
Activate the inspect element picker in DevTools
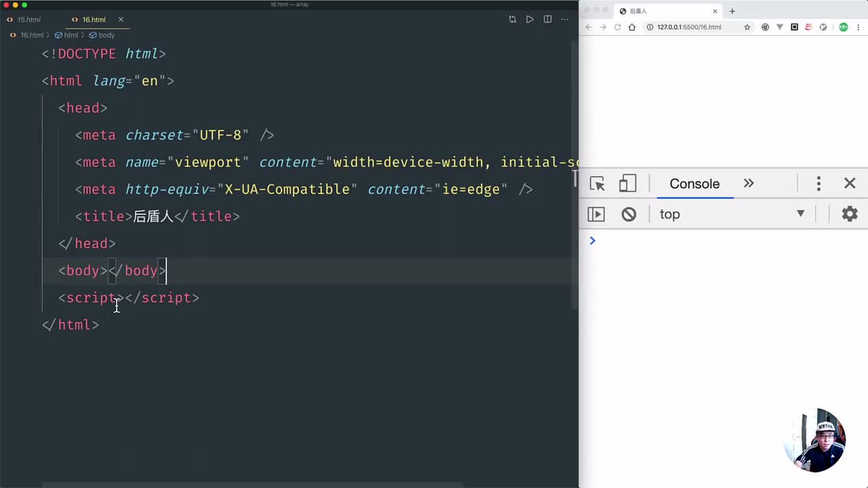[x=597, y=184]
